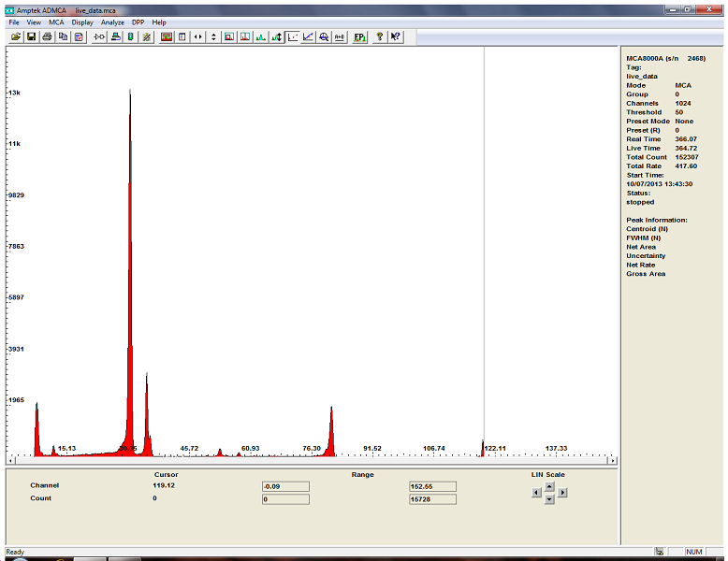Click the magnifier zoom toolbar icon

click(324, 36)
